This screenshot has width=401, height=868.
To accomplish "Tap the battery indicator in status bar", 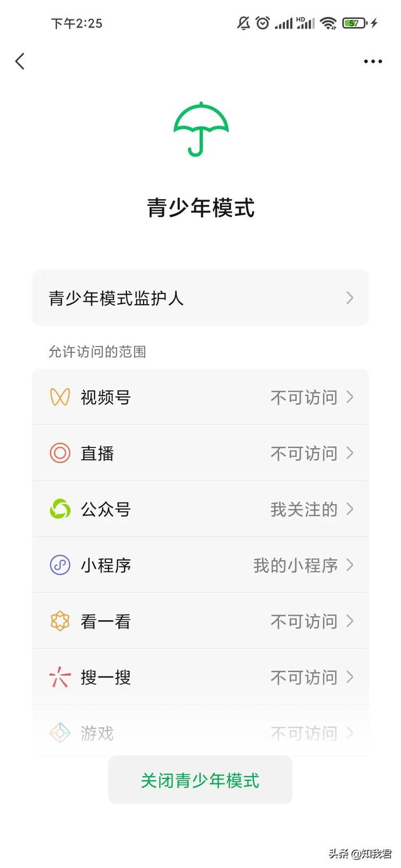I will pos(355,23).
